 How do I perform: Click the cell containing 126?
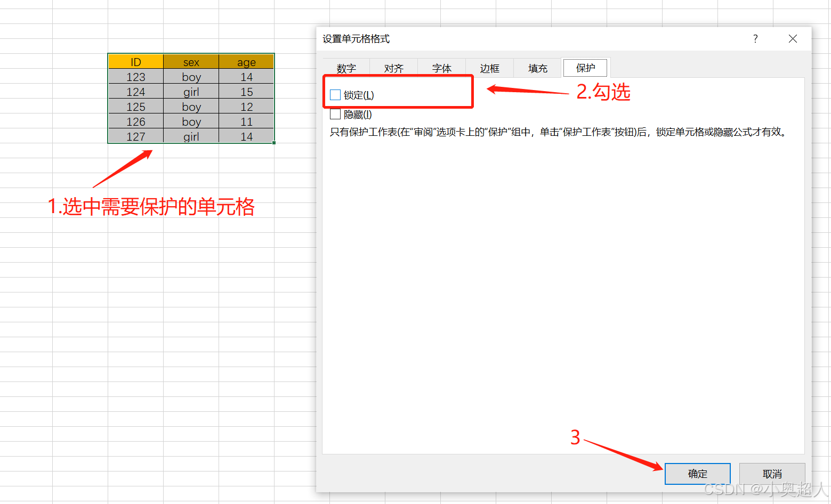136,121
